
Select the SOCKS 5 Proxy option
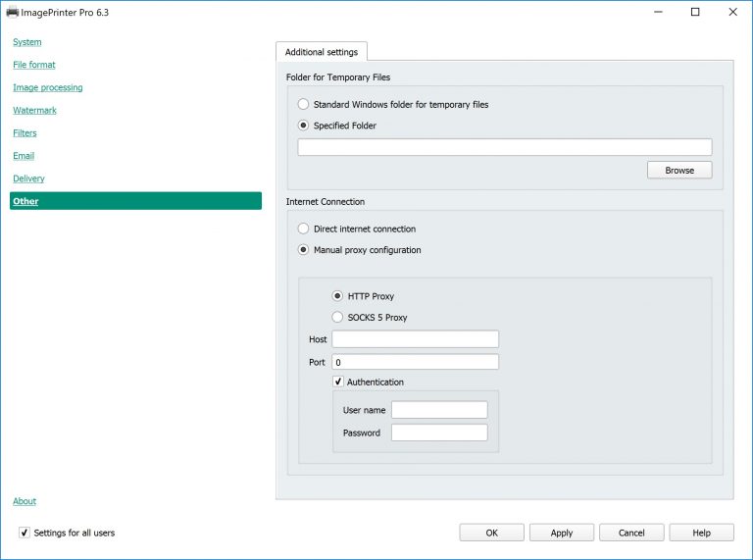pos(370,317)
